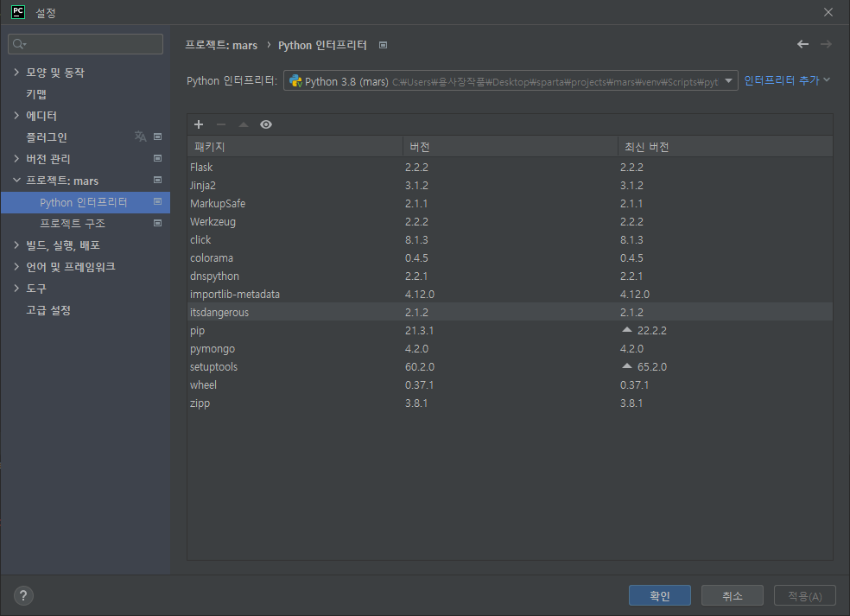Select the Jinja2 package row
The height and width of the screenshot is (616, 850).
(x=511, y=186)
